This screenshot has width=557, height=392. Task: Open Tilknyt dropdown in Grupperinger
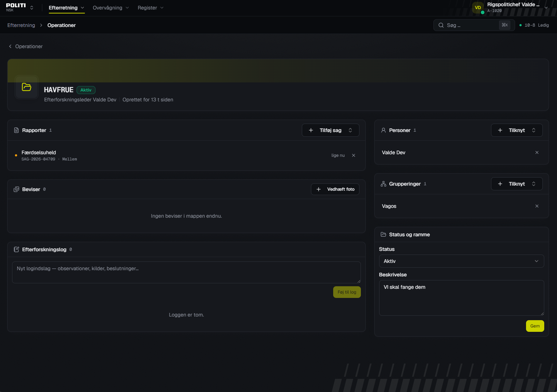tap(517, 184)
